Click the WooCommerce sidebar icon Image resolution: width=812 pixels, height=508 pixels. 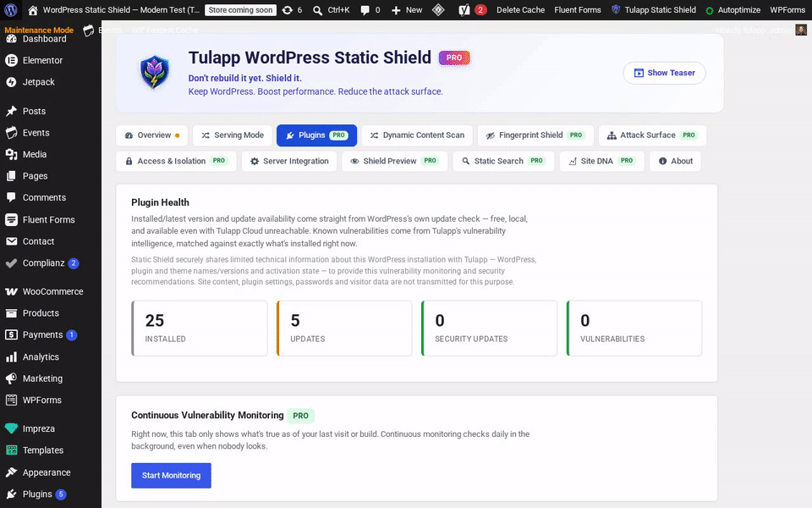(11, 291)
